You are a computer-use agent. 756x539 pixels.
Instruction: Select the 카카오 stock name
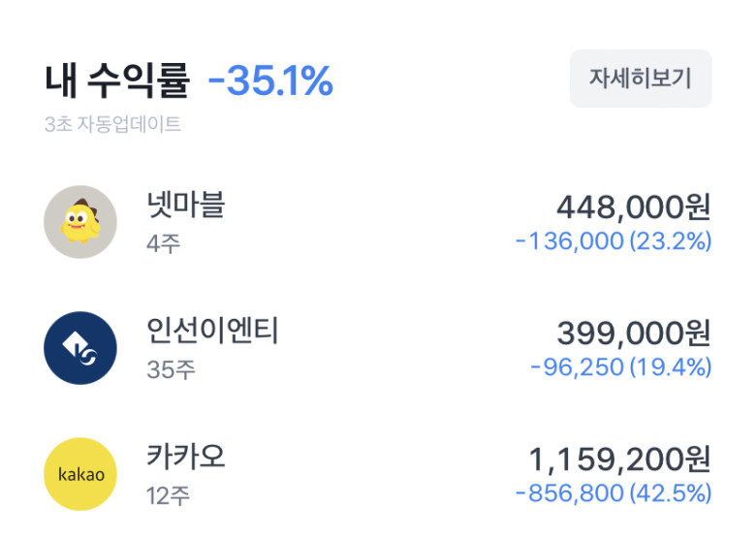(186, 457)
